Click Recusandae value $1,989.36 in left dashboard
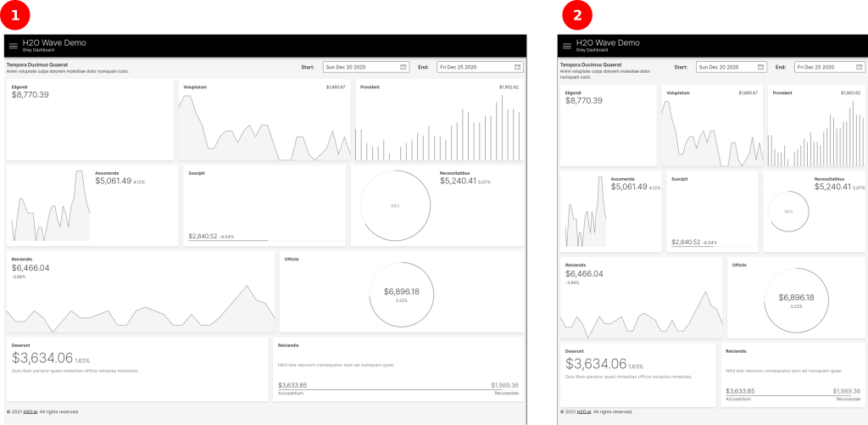 tap(505, 385)
